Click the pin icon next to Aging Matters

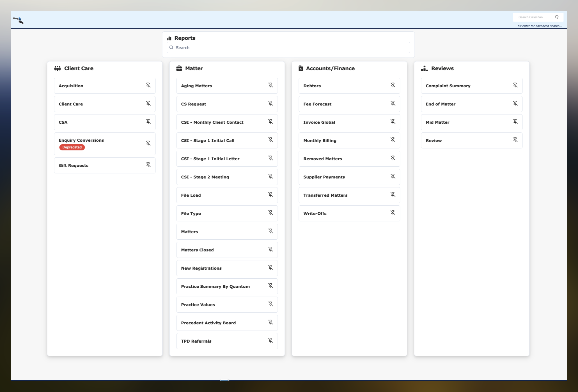pos(270,85)
